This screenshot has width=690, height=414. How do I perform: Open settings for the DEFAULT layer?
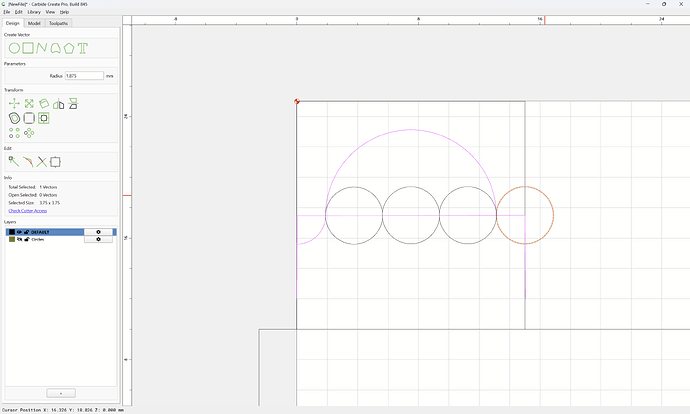98,232
